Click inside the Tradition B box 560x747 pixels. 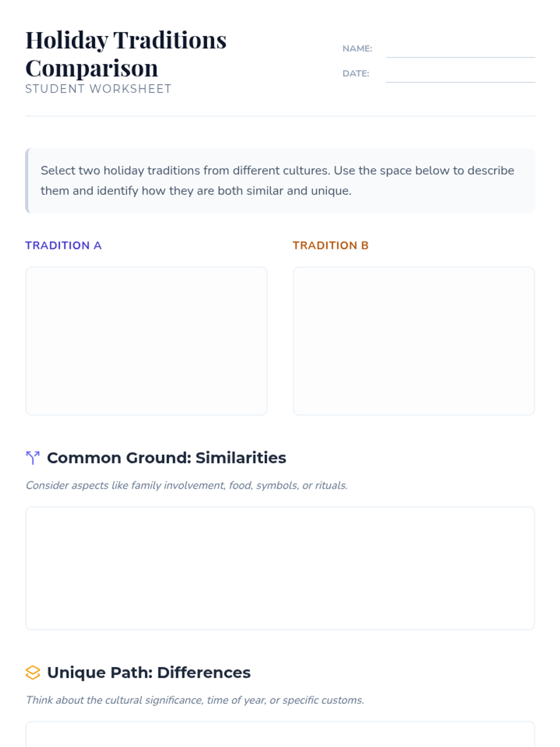click(413, 341)
